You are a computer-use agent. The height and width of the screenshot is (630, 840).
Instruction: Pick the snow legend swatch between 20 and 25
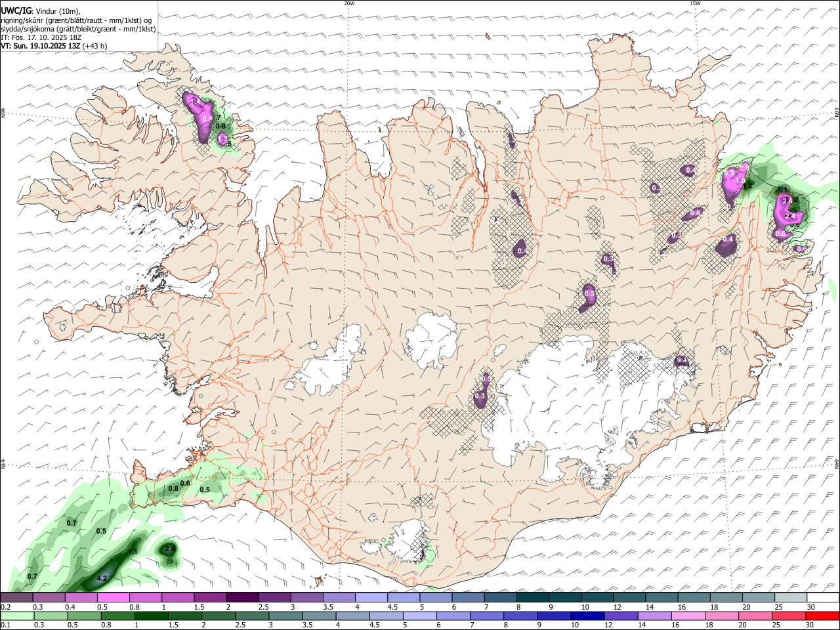pyautogui.click(x=759, y=598)
